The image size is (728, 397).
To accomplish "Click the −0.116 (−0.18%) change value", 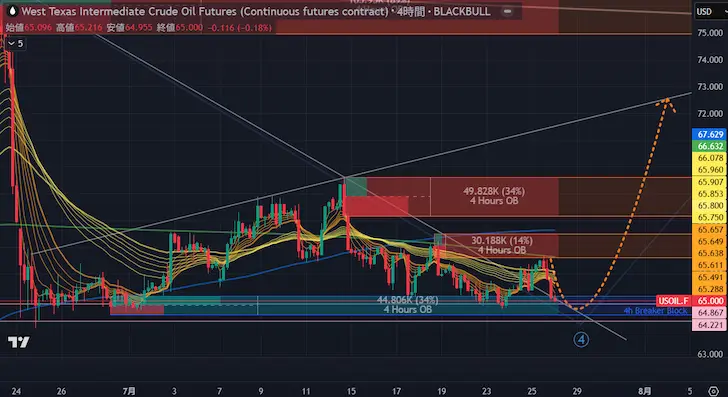I will click(240, 28).
